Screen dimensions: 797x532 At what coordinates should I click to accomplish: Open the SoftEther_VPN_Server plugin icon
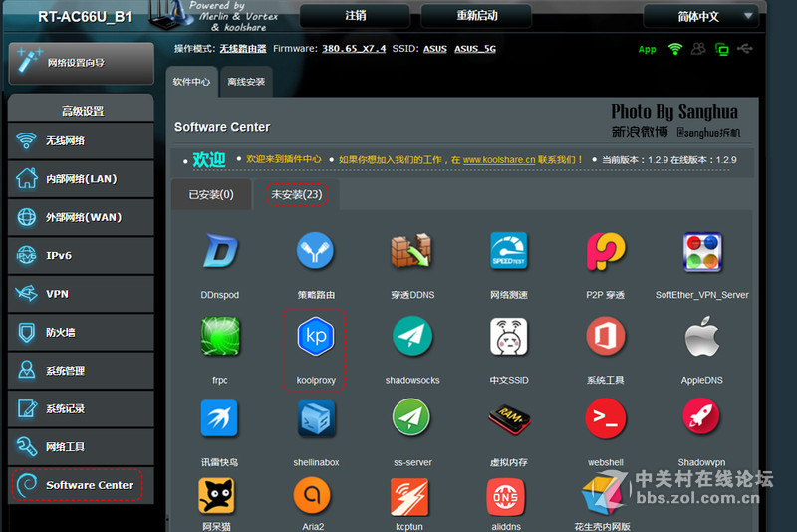pyautogui.click(x=702, y=251)
